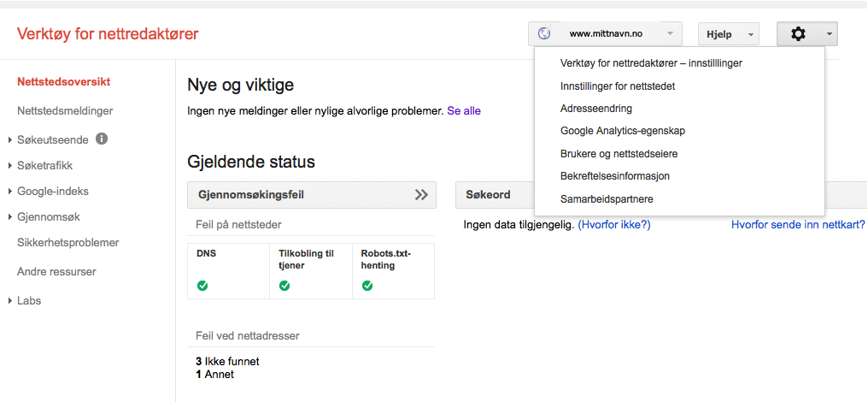Expand the Labs sidebar section

tap(29, 301)
